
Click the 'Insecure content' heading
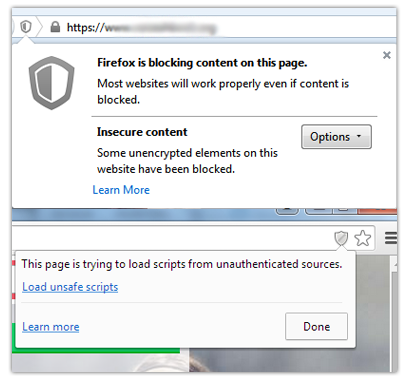point(142,132)
